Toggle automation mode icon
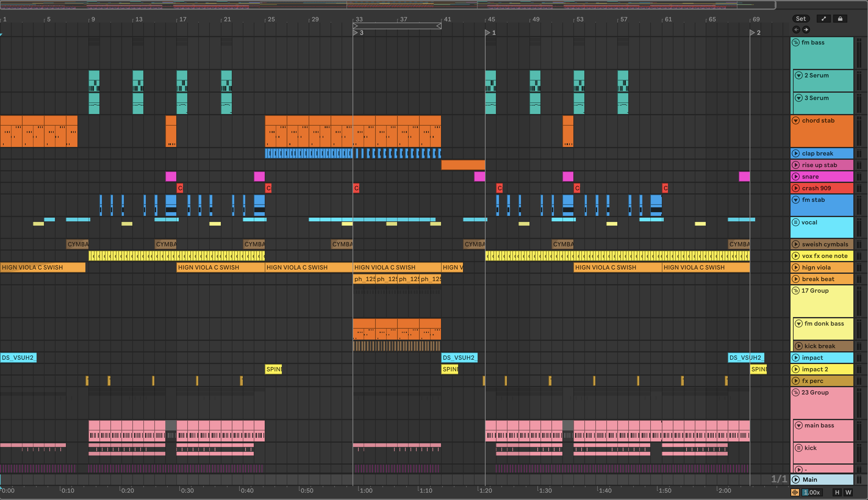The width and height of the screenshot is (868, 500). tap(823, 19)
